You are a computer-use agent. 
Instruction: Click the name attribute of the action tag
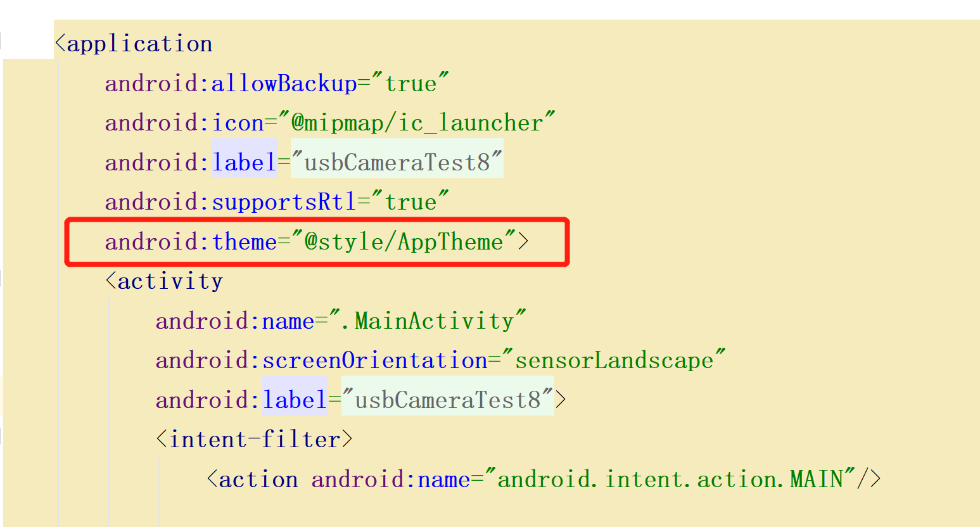pos(444,479)
